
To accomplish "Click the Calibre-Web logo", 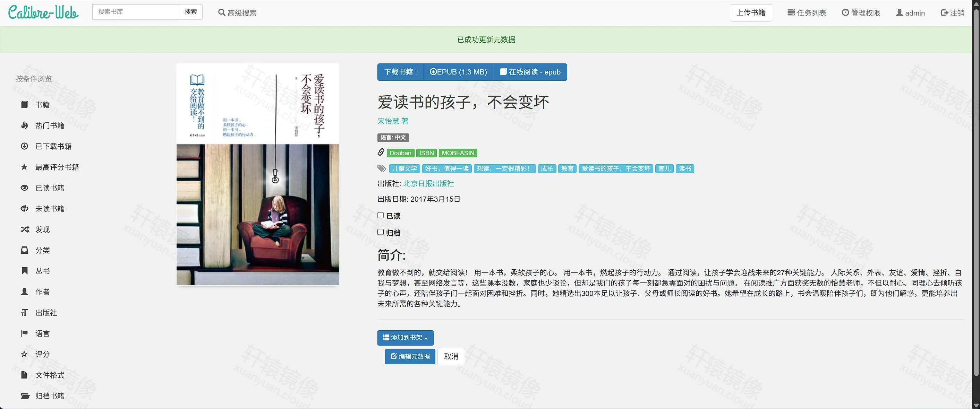I will point(43,12).
